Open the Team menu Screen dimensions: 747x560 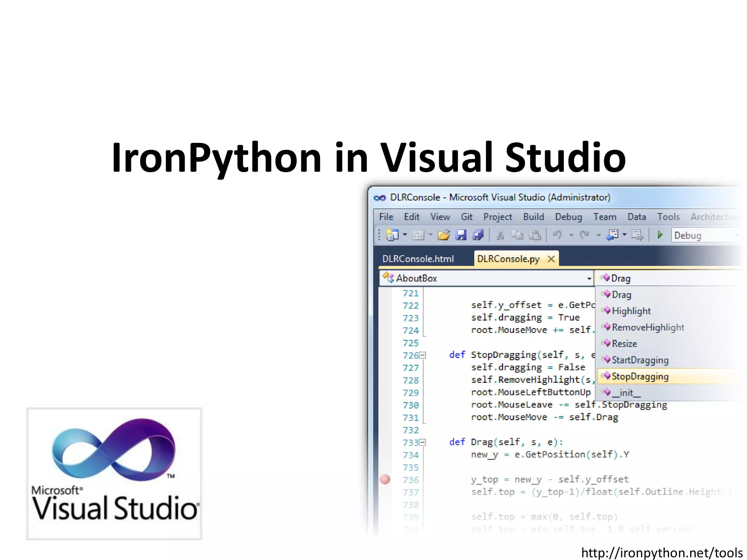(604, 217)
